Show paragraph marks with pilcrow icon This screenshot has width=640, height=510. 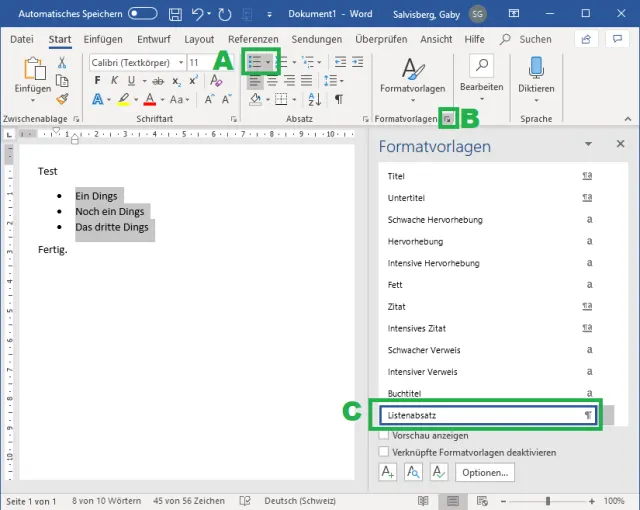point(339,99)
